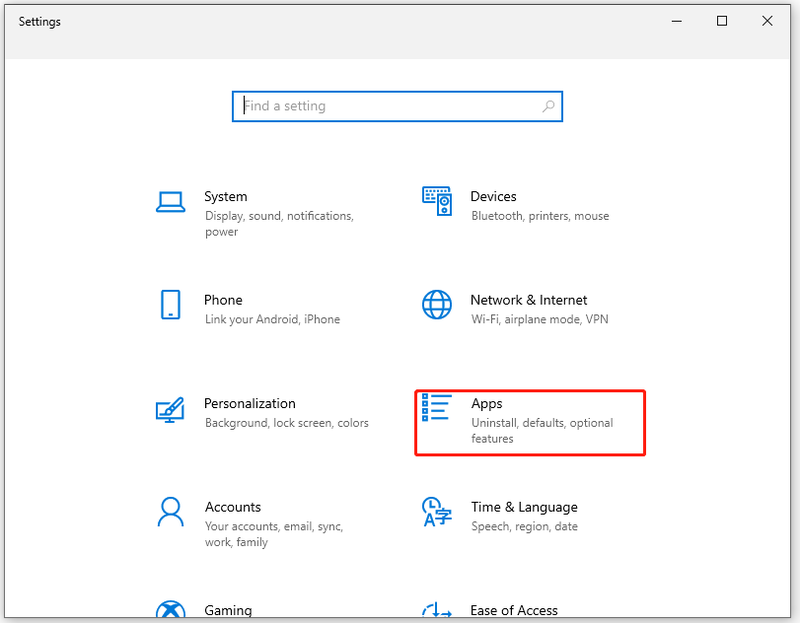
Task: Select the Time & Language heading
Action: tap(524, 507)
